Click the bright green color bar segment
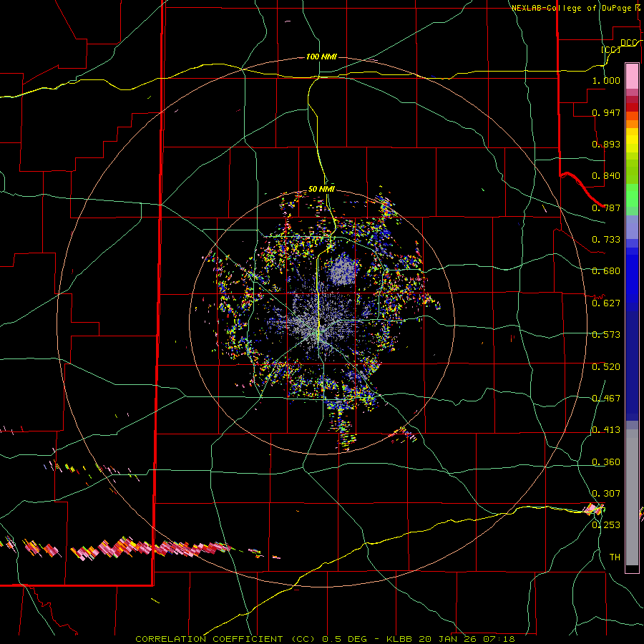Viewport: 644px width, 644px height. point(632,195)
